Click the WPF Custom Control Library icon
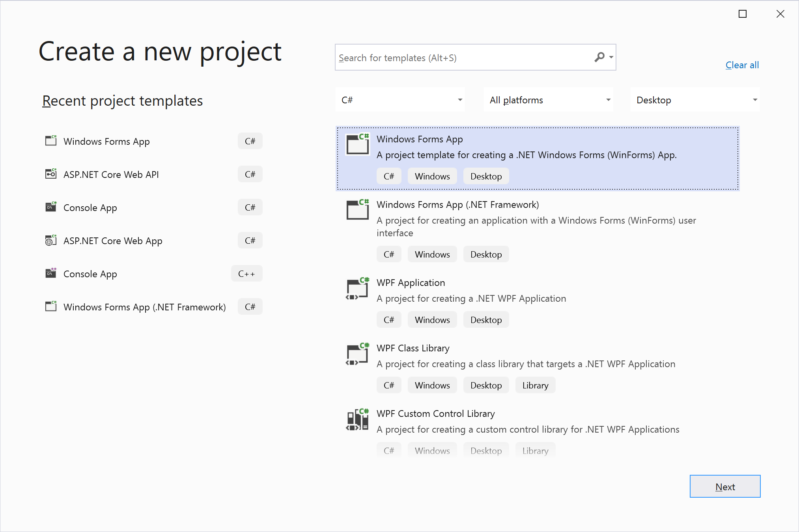The width and height of the screenshot is (799, 532). tap(357, 420)
